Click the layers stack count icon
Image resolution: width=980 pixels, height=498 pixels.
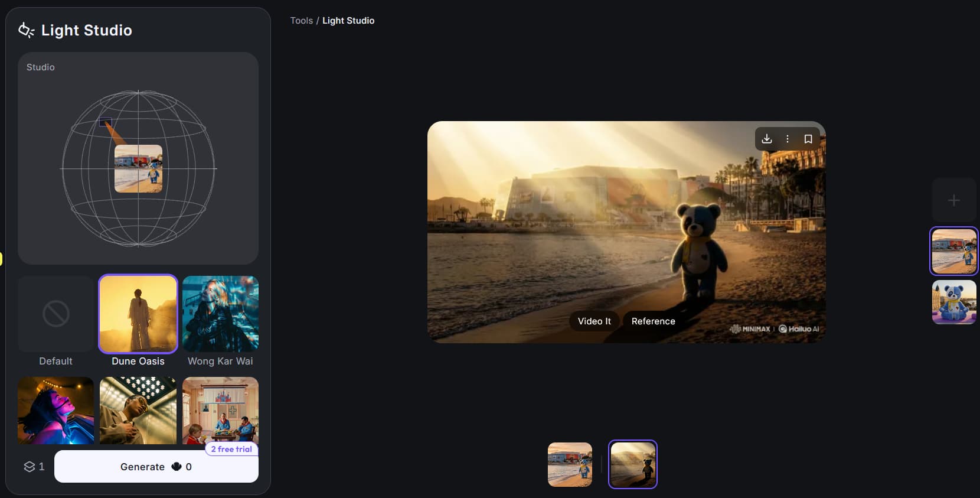tap(30, 467)
